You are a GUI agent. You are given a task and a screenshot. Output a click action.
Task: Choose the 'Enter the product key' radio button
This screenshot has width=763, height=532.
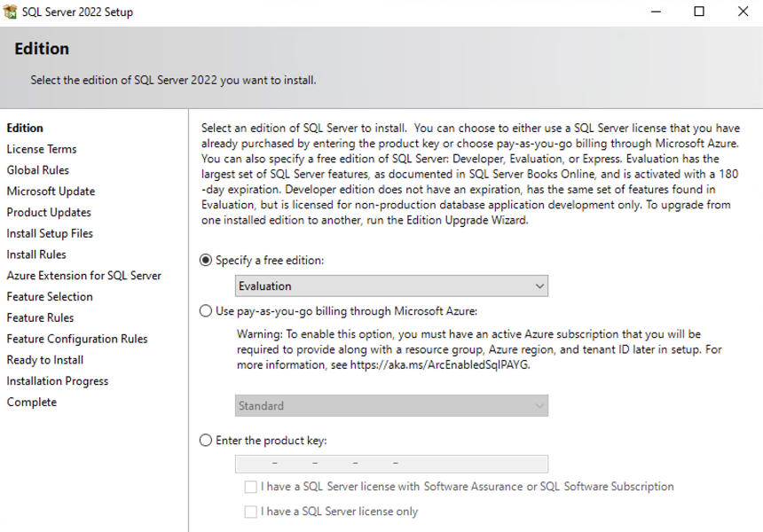point(206,440)
